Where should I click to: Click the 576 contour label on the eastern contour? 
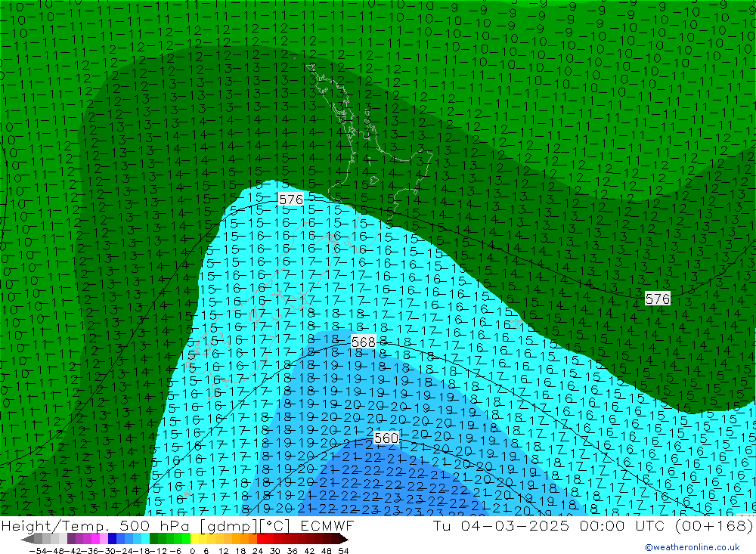click(658, 299)
